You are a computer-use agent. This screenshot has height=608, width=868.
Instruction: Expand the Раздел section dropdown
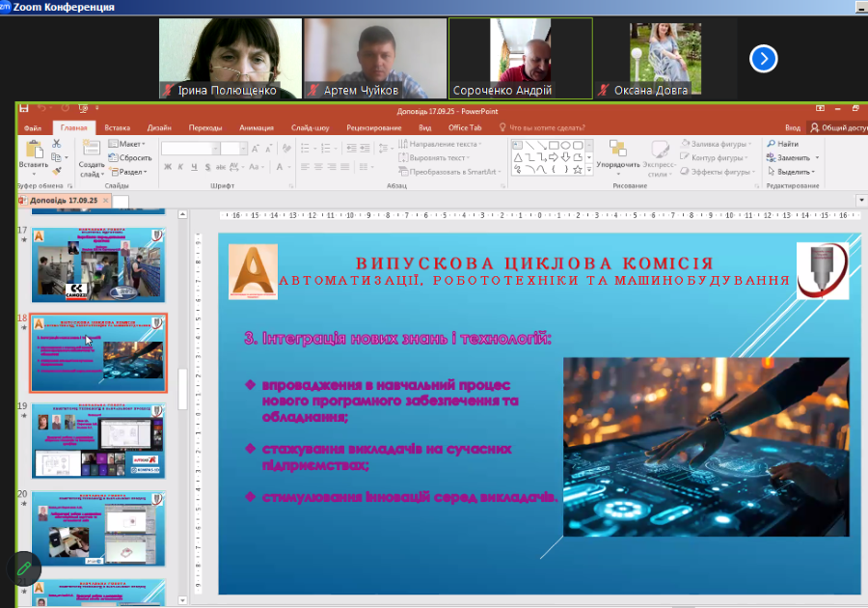pos(130,171)
